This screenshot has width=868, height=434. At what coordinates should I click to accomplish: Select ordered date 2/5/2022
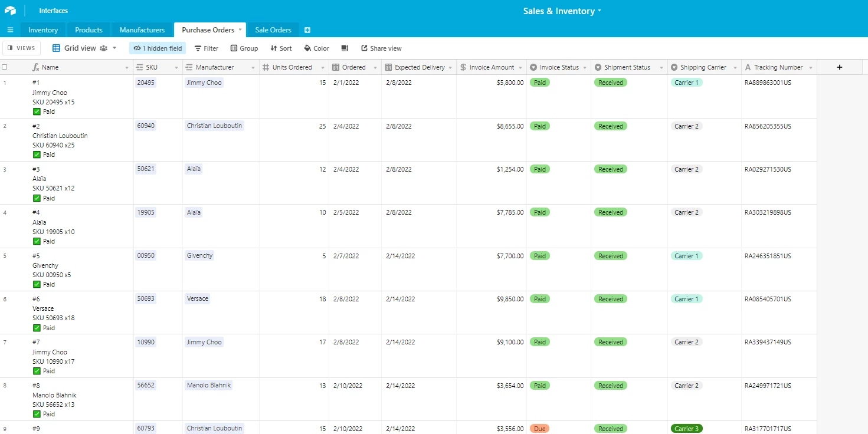346,212
